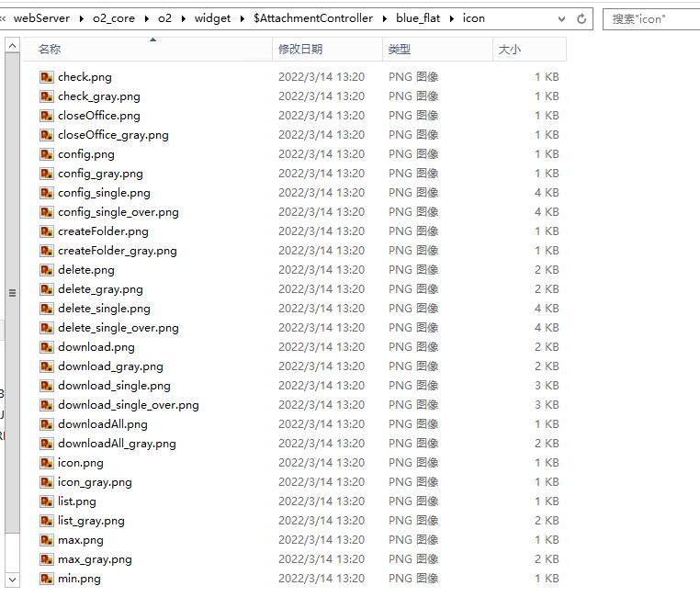
Task: Select the download_single_over.png file icon
Action: pyautogui.click(x=47, y=405)
